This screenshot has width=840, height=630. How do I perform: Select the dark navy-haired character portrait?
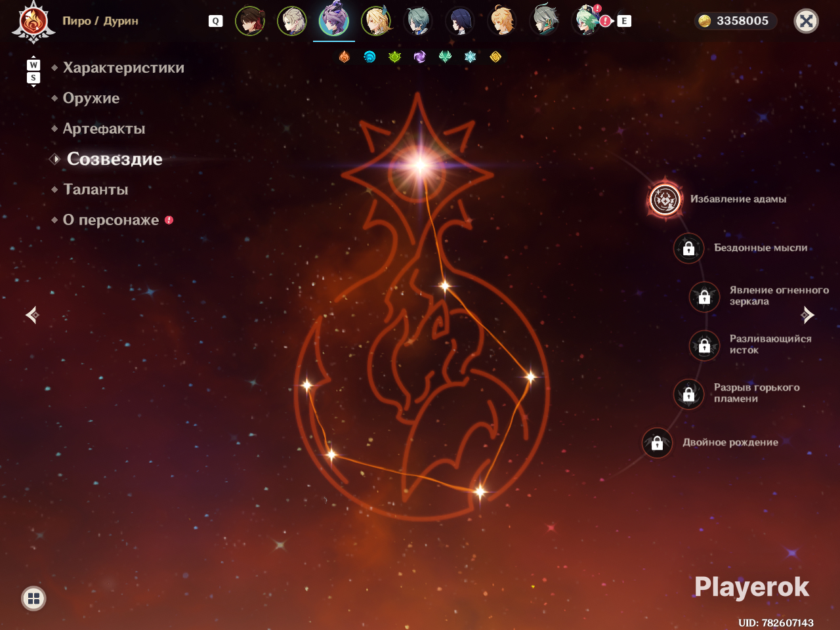(460, 21)
